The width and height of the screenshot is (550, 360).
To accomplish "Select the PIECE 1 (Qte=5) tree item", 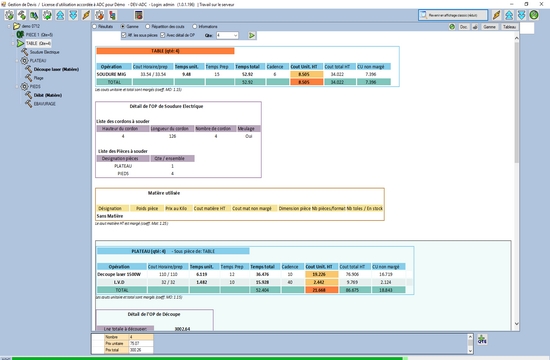I will 39,35.
